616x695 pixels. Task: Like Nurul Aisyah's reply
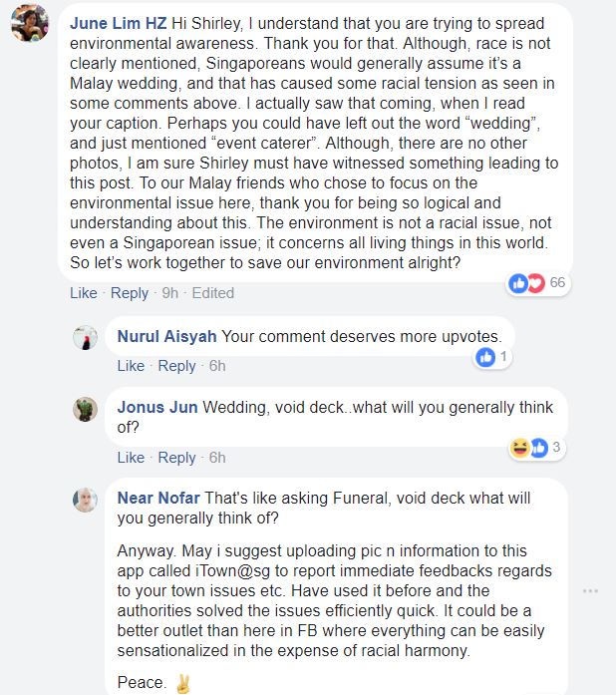pos(131,366)
